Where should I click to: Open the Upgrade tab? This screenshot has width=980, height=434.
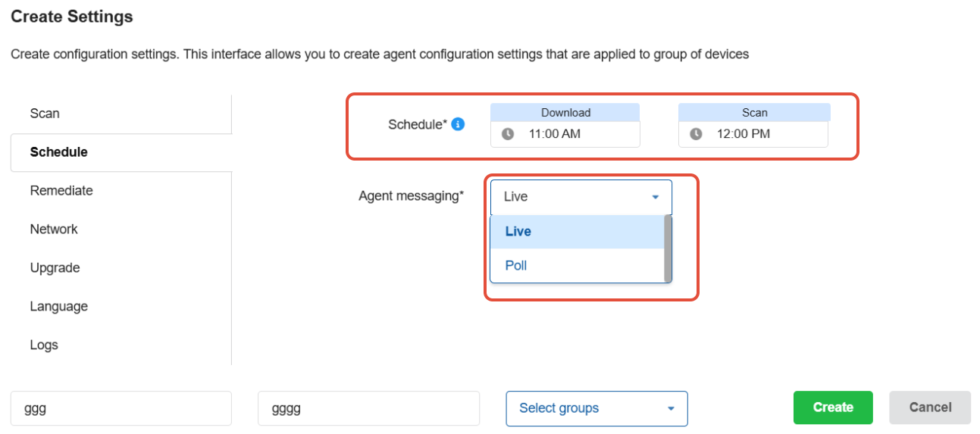click(55, 268)
